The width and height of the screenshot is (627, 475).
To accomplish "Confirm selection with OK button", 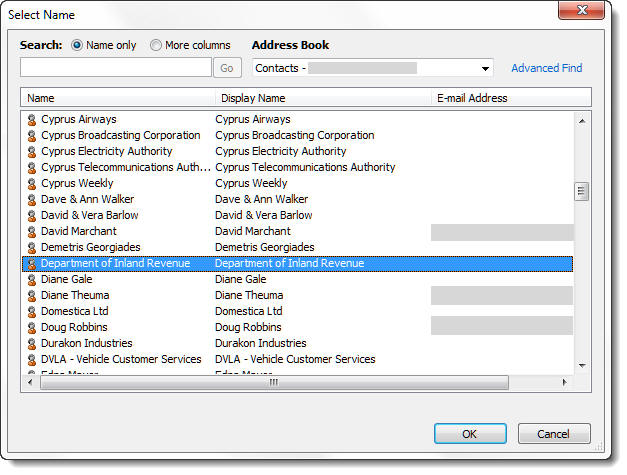I will point(470,434).
